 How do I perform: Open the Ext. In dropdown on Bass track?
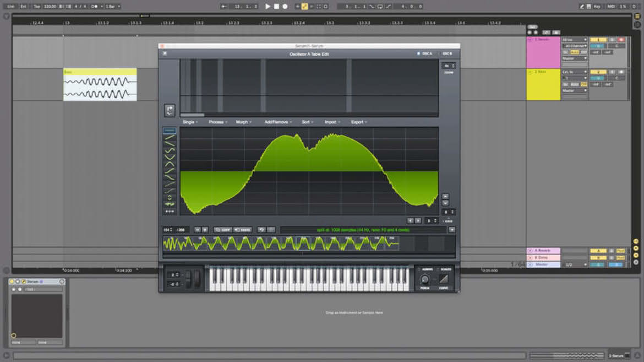(x=575, y=72)
